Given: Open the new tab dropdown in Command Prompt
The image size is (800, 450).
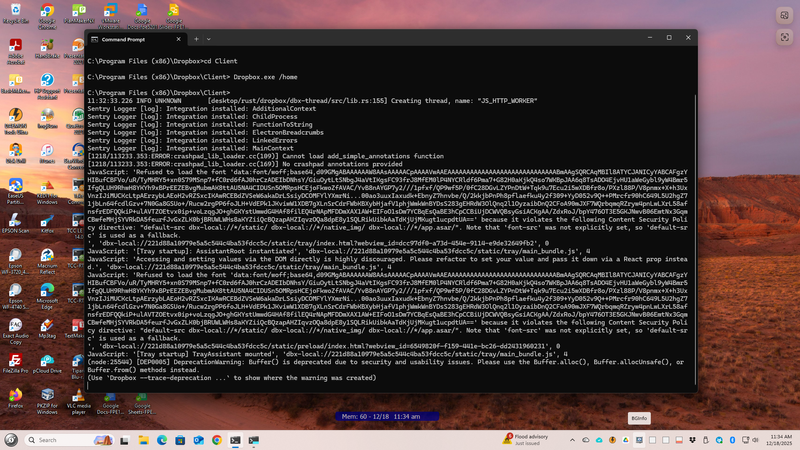Looking at the screenshot, I should point(208,38).
